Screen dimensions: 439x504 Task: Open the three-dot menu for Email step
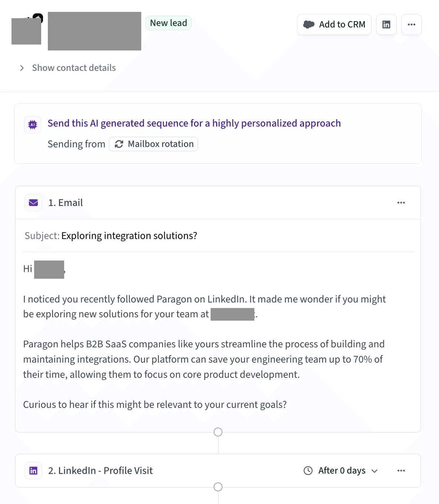pyautogui.click(x=401, y=203)
